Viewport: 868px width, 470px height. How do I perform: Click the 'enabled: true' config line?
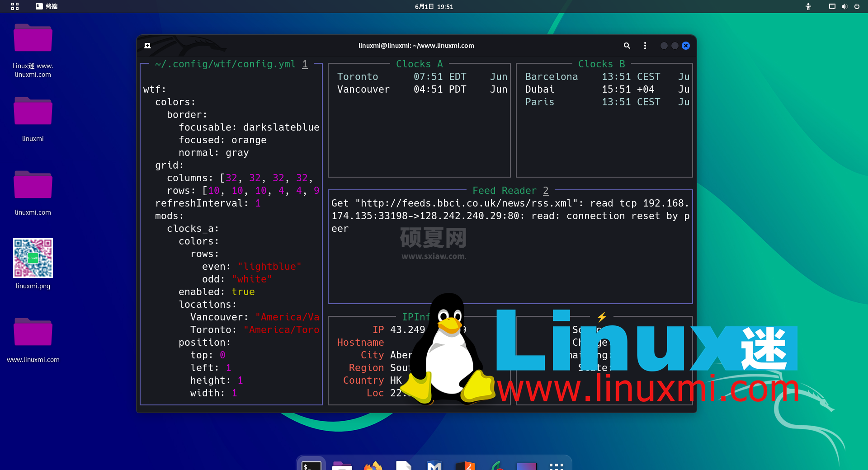[x=217, y=292]
